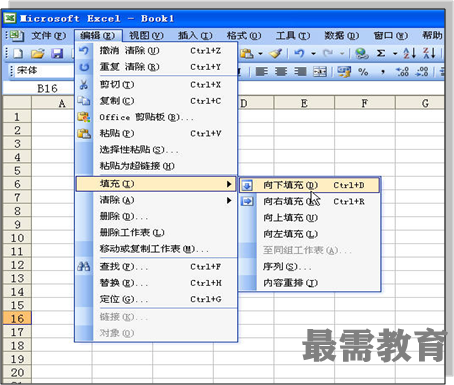Click the Save floppy disk icon
Viewport: 454px width, 385px height.
click(57, 53)
